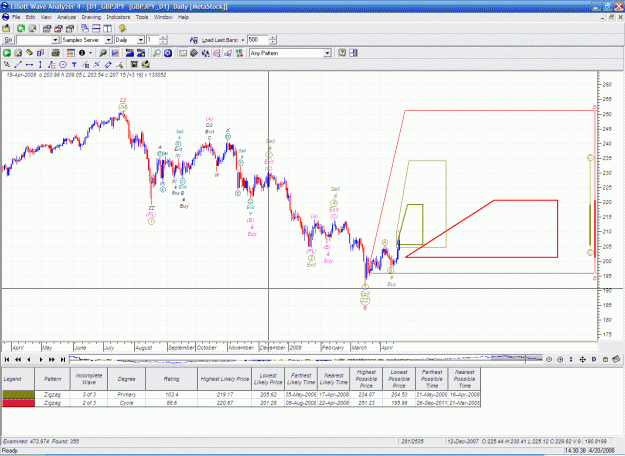Image resolution: width=625 pixels, height=456 pixels.
Task: Click the fast rewind playback button
Action: pyautogui.click(x=18, y=360)
